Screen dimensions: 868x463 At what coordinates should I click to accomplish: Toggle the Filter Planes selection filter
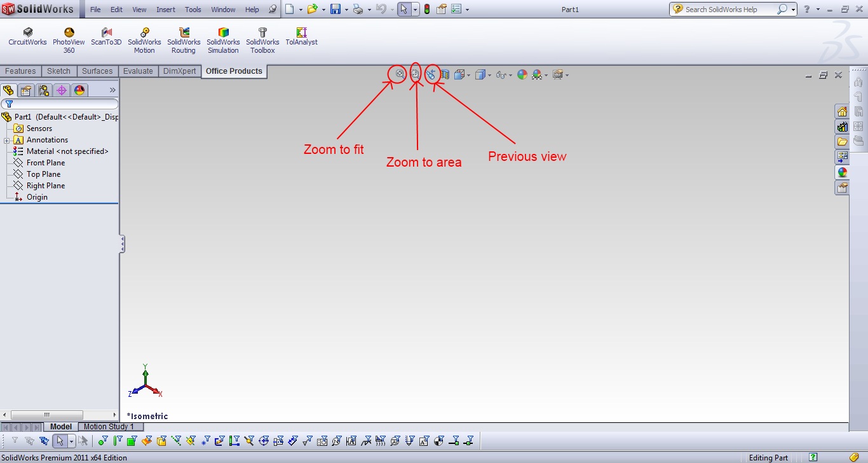(x=191, y=441)
